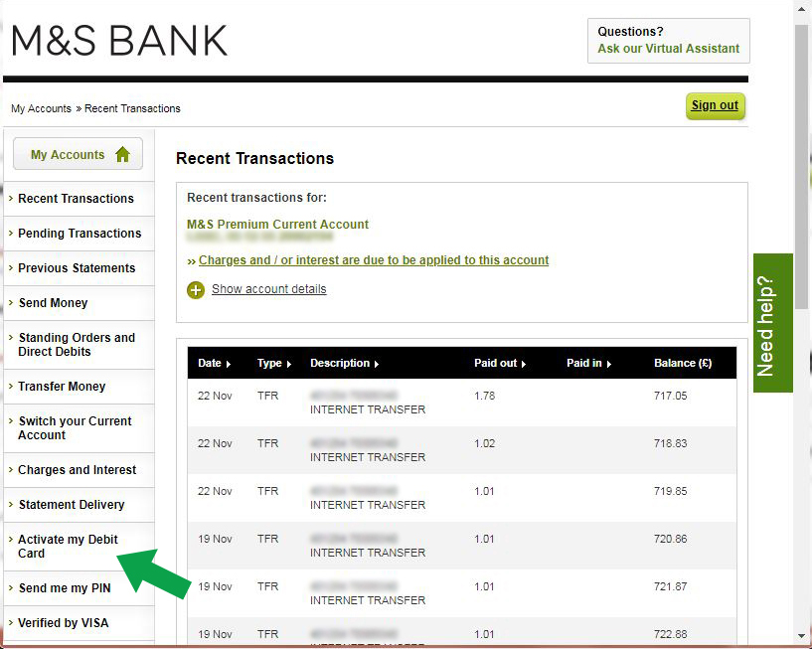812x649 pixels.
Task: Click the 717.05 balance value
Action: pos(670,396)
